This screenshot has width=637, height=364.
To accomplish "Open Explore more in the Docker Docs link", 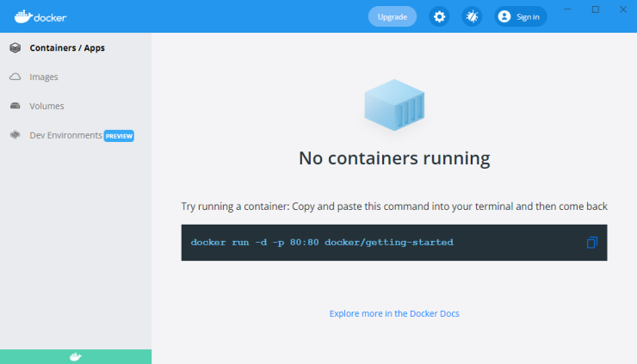I will coord(394,313).
